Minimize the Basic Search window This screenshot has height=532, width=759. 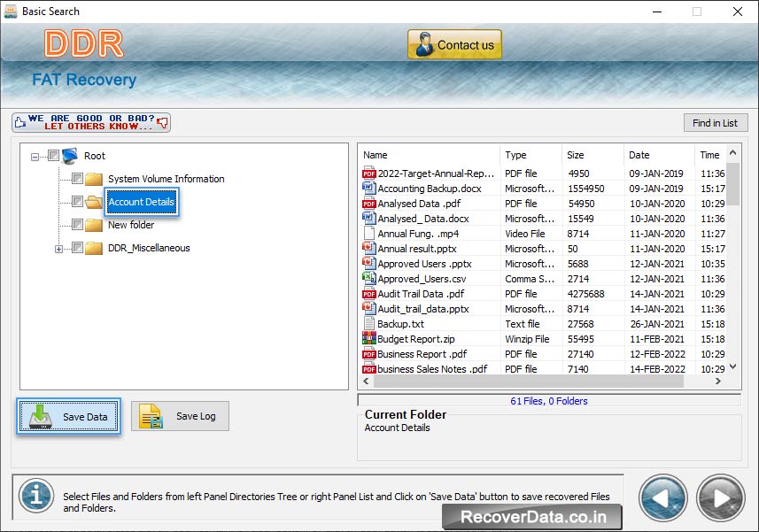coord(657,12)
